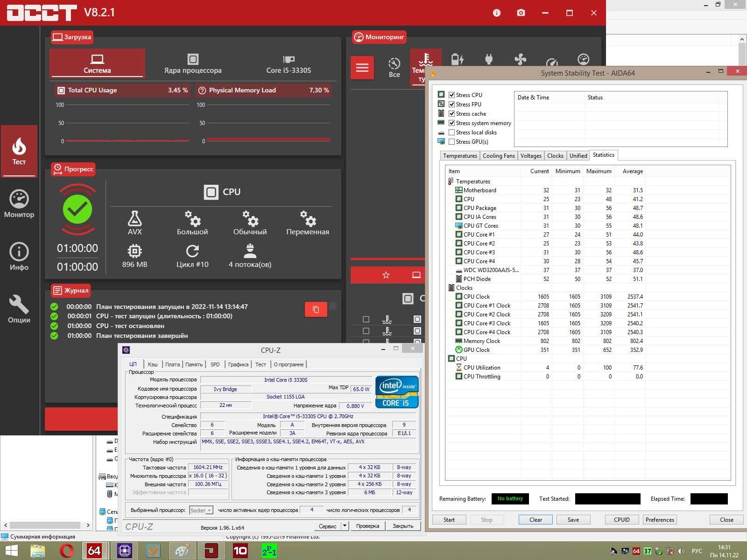Open the Cooling Fans tab
747x560 pixels.
[x=499, y=156]
